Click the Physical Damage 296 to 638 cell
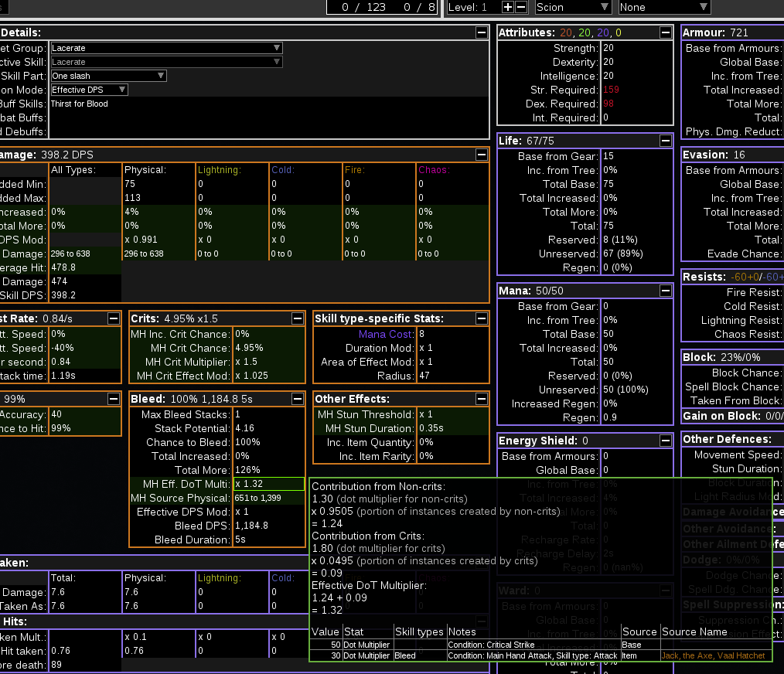The height and width of the screenshot is (674, 784). tap(144, 254)
